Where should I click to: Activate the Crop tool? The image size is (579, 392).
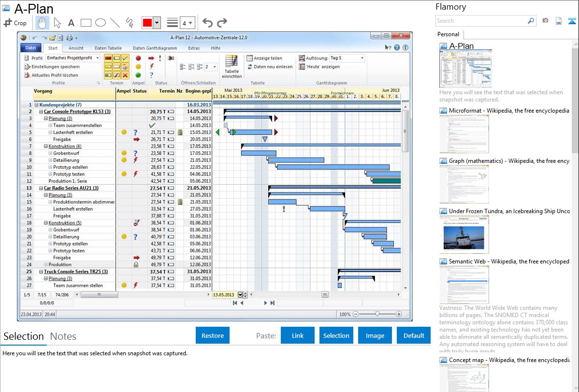[x=15, y=23]
